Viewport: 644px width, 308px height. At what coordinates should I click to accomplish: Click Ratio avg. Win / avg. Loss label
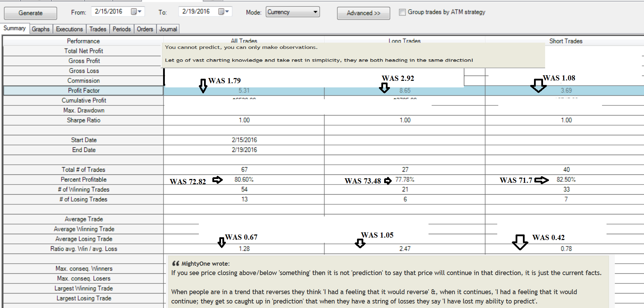pyautogui.click(x=84, y=249)
